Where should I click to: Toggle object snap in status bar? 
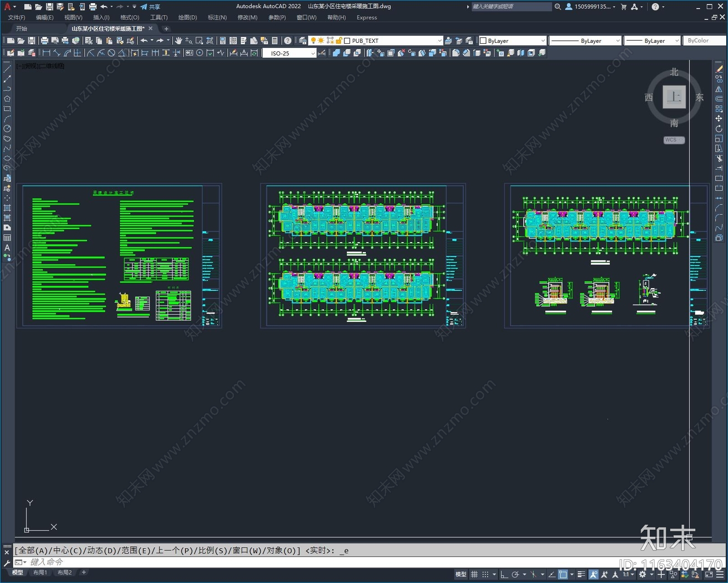(x=563, y=574)
